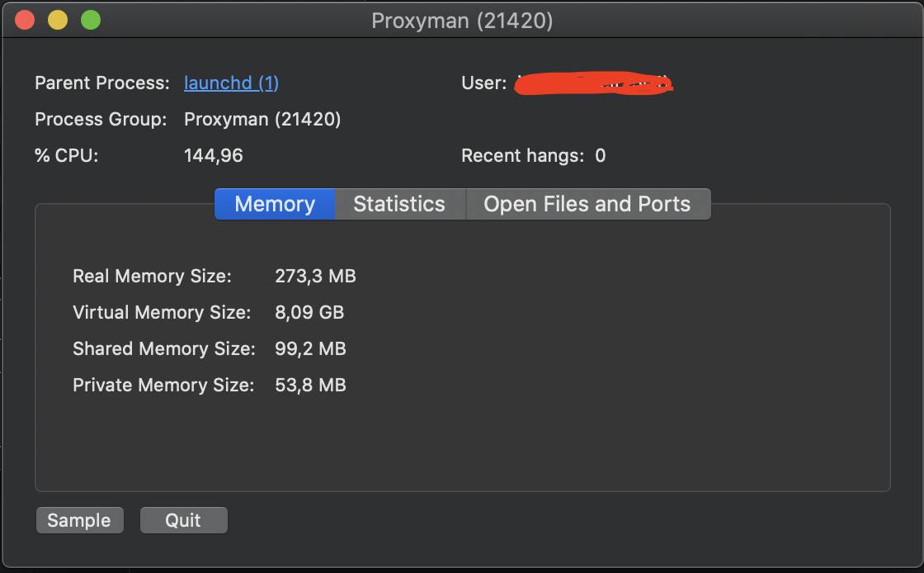Click the Shared Memory Size label
This screenshot has height=573, width=924.
coord(163,349)
